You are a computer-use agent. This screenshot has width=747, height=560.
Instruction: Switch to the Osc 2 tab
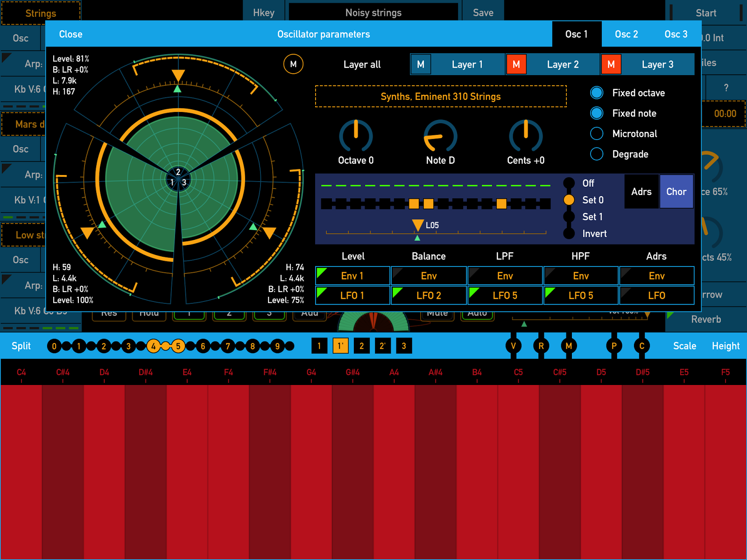[626, 34]
